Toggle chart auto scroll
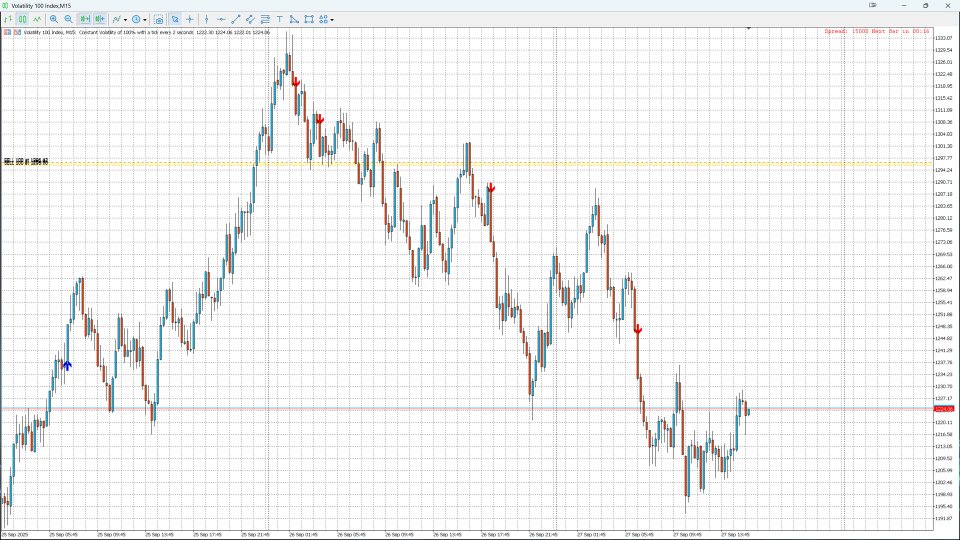 (x=84, y=19)
